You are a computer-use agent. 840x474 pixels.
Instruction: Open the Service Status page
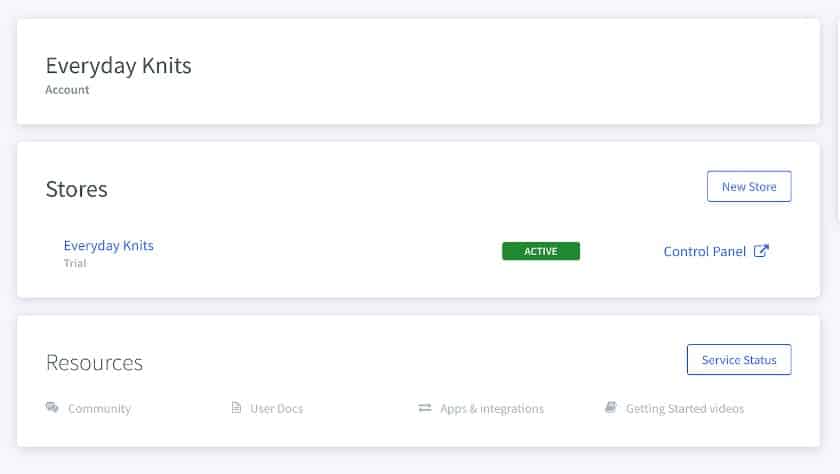tap(739, 359)
